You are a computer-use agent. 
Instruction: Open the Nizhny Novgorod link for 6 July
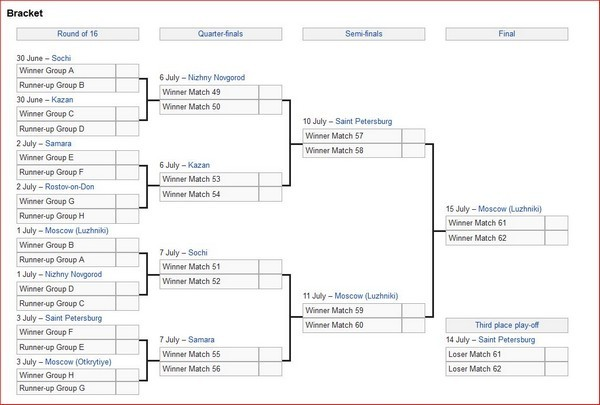(x=217, y=77)
